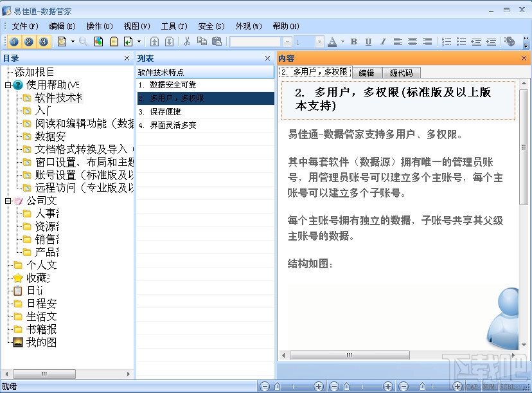The height and width of the screenshot is (393, 532).
Task: Center align the text
Action: coord(412,42)
